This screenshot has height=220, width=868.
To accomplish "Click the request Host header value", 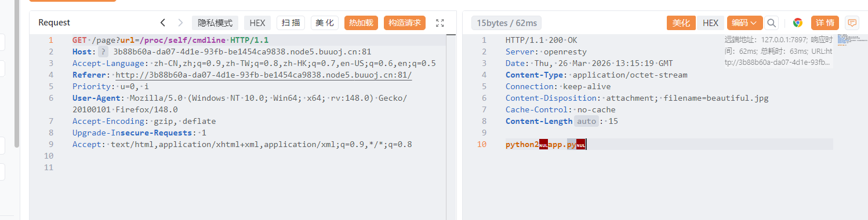I will click(242, 52).
